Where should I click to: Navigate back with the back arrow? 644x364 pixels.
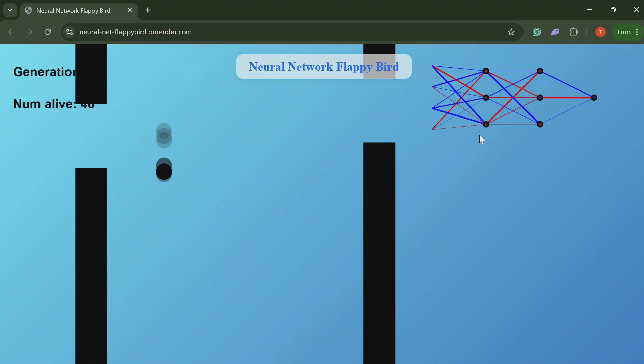pos(11,32)
